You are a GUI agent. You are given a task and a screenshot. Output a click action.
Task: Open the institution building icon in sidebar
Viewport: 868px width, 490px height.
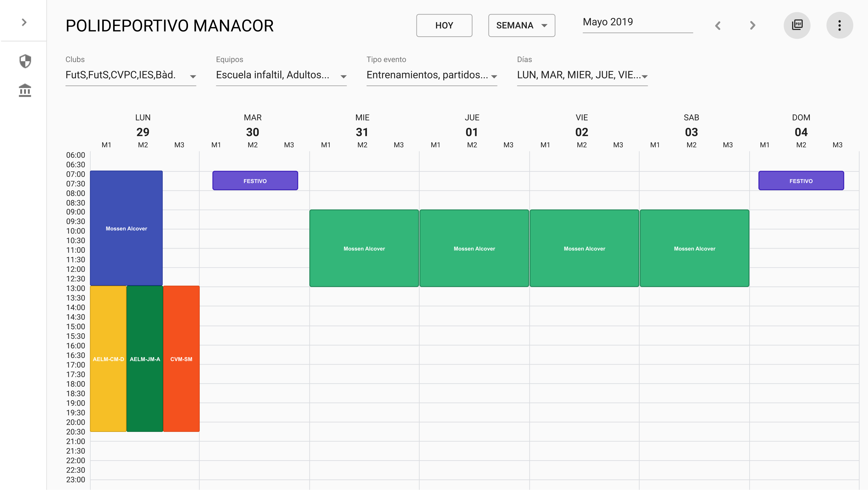point(25,90)
